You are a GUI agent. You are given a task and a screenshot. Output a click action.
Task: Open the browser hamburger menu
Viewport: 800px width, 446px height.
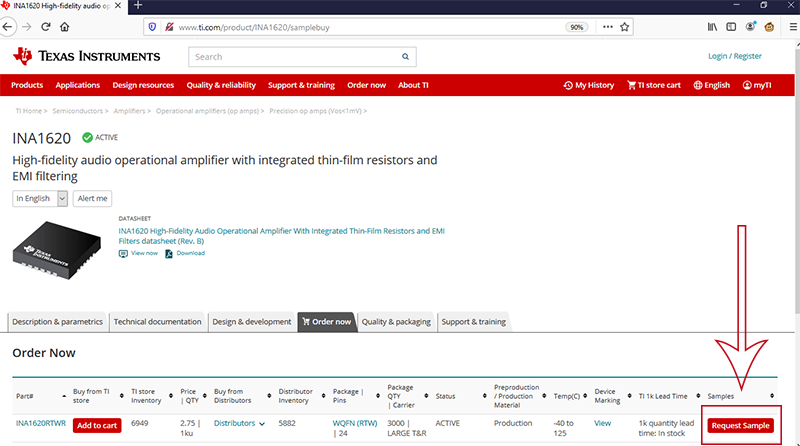click(x=793, y=27)
